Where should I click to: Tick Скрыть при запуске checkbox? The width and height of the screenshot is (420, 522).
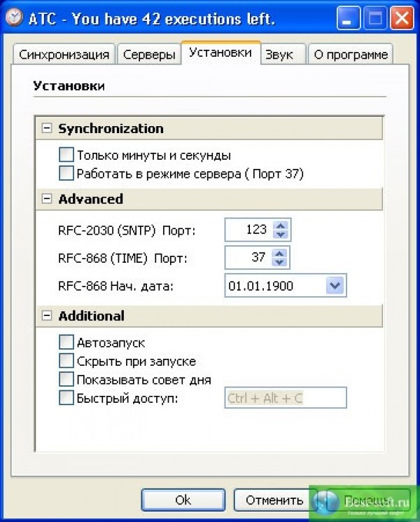(66, 361)
